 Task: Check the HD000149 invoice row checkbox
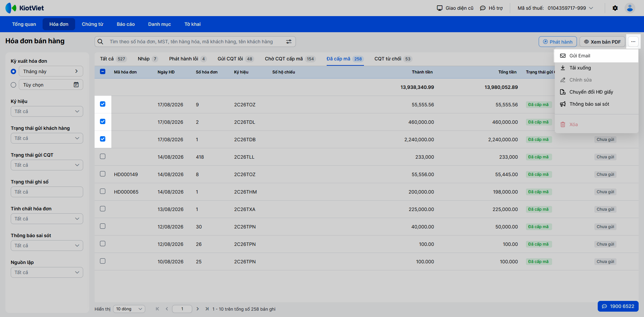coord(103,174)
